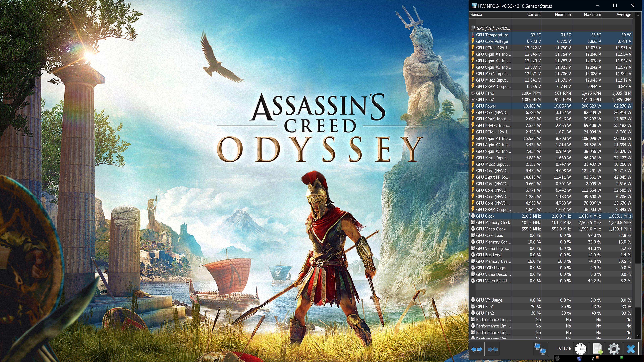
Task: Open the network remote monitoring icon
Action: point(540,349)
